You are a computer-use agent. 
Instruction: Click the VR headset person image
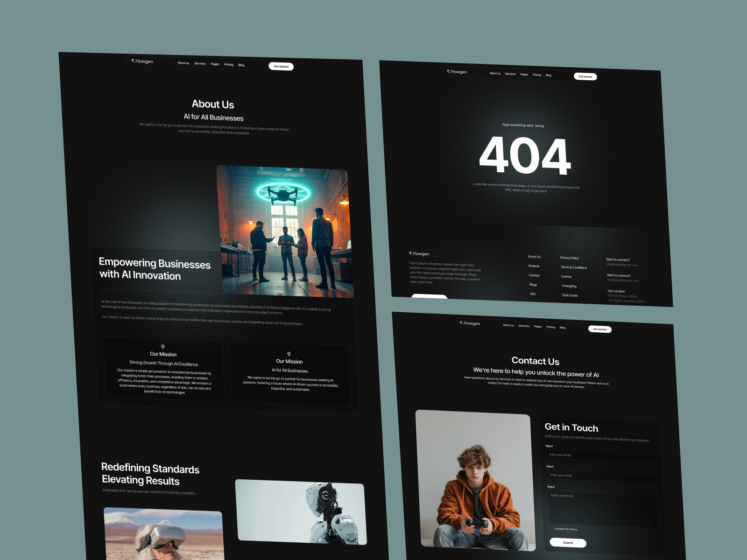[163, 534]
